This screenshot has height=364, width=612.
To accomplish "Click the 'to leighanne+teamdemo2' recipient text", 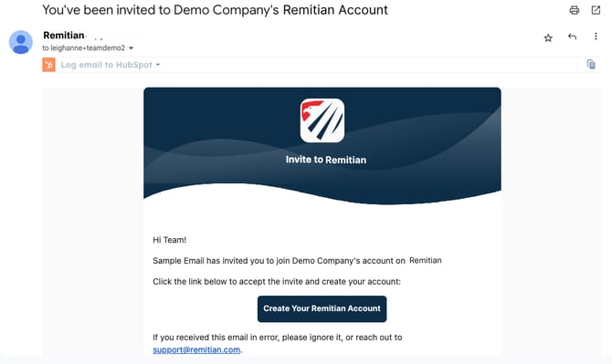I will (83, 48).
